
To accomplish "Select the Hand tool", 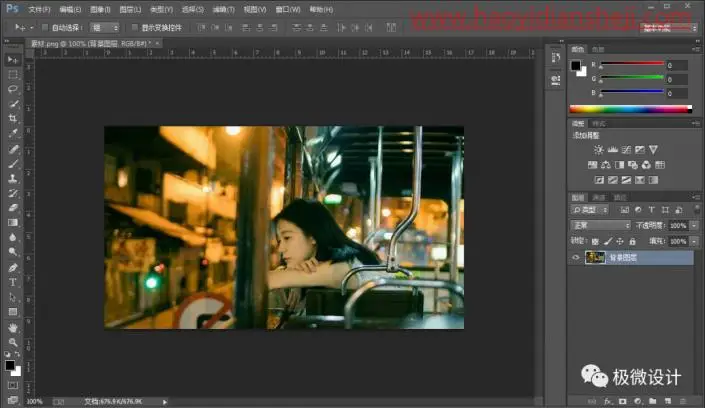I will point(13,327).
